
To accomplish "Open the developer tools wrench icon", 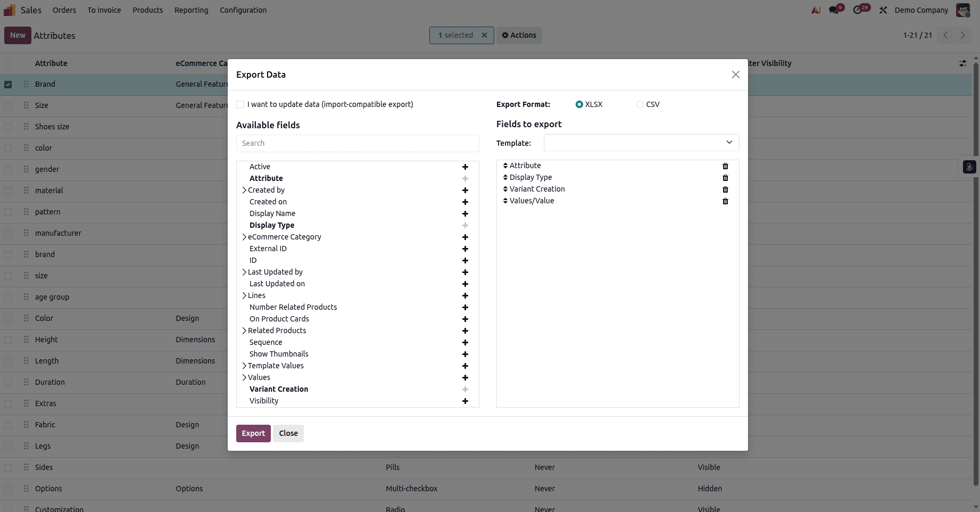I will click(x=883, y=10).
